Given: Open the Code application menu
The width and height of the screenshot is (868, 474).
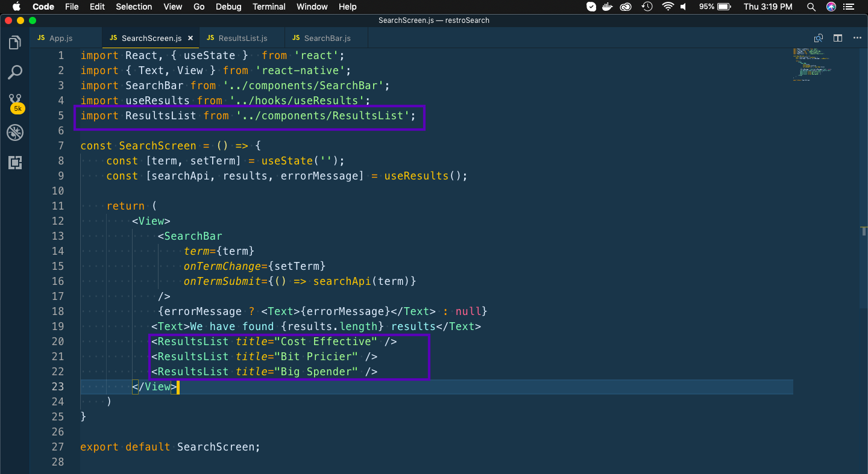Looking at the screenshot, I should 43,7.
